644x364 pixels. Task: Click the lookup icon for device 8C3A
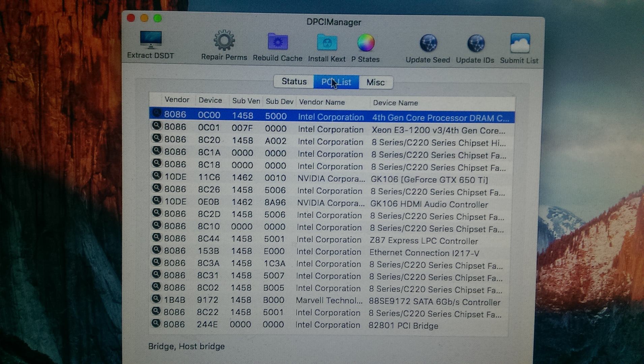click(x=156, y=262)
